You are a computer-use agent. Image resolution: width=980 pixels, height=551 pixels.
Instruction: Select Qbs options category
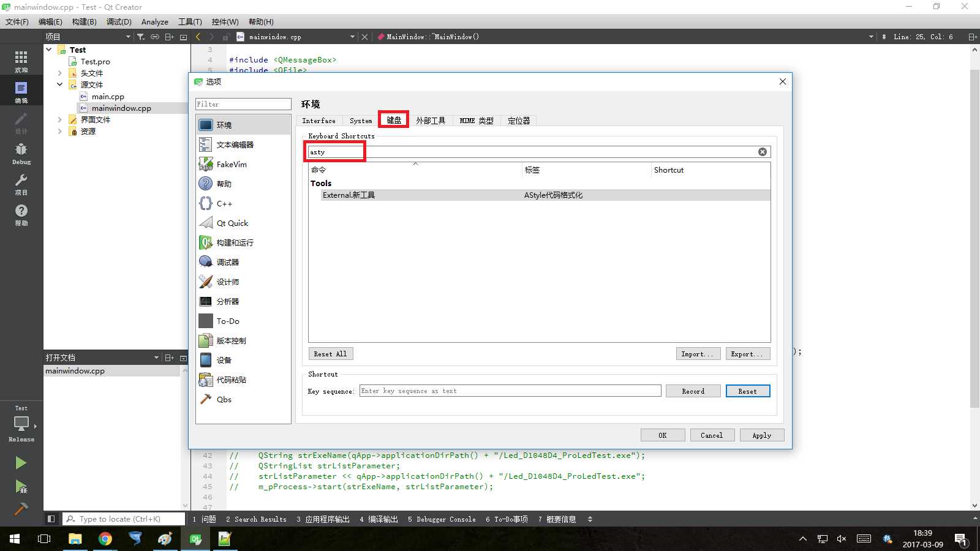click(243, 399)
